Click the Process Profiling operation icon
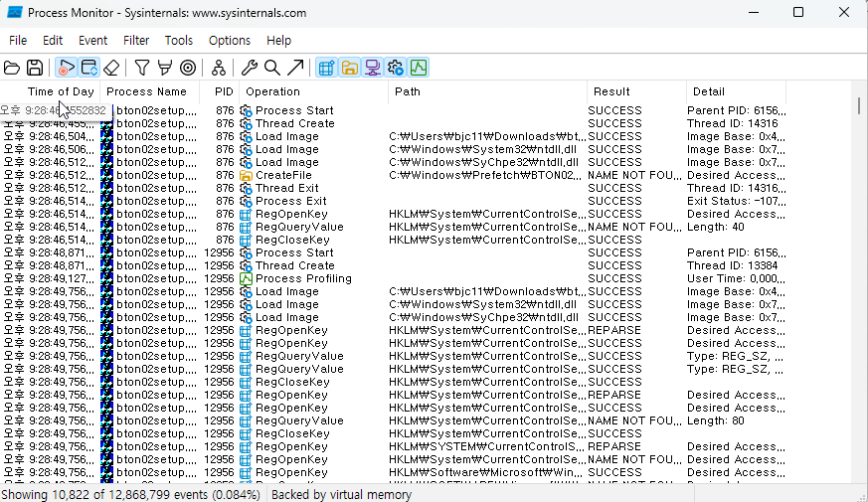Image resolution: width=868 pixels, height=502 pixels. 246,279
